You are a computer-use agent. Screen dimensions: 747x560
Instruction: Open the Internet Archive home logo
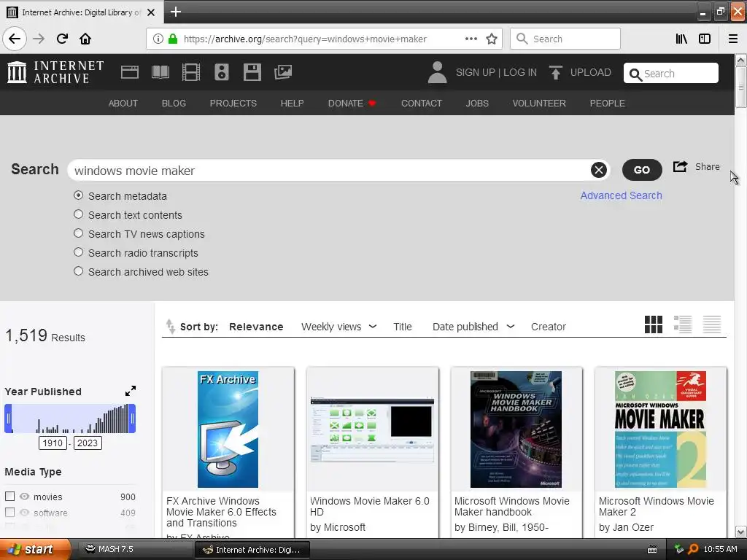pos(55,72)
